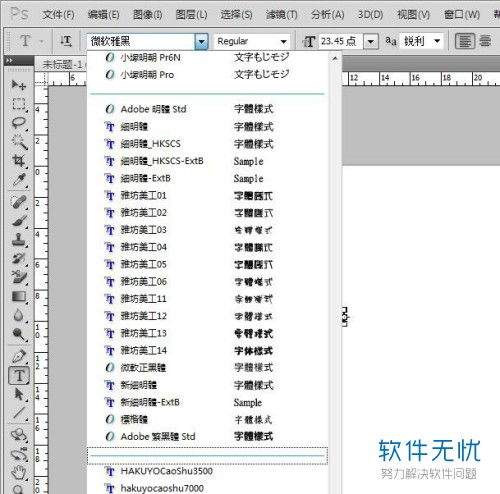Select the Crop tool
This screenshot has height=494, width=500.
19,161
